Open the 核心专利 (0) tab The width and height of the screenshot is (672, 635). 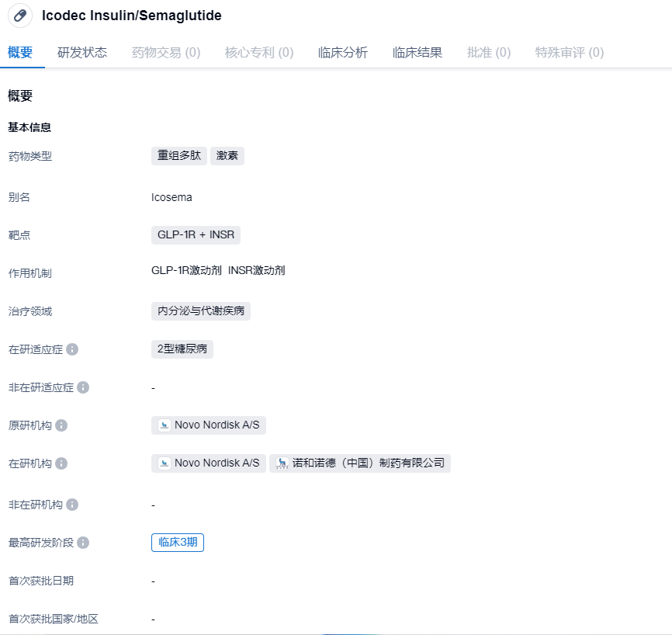tap(259, 53)
